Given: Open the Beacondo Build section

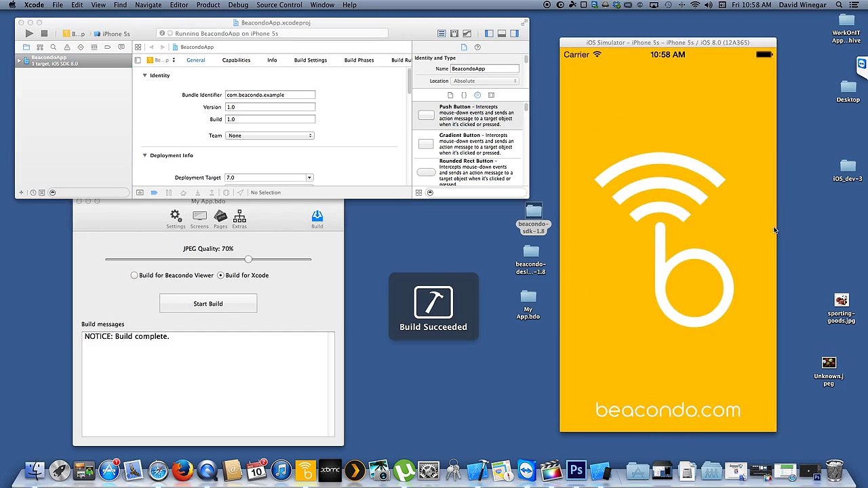Looking at the screenshot, I should coord(317,219).
